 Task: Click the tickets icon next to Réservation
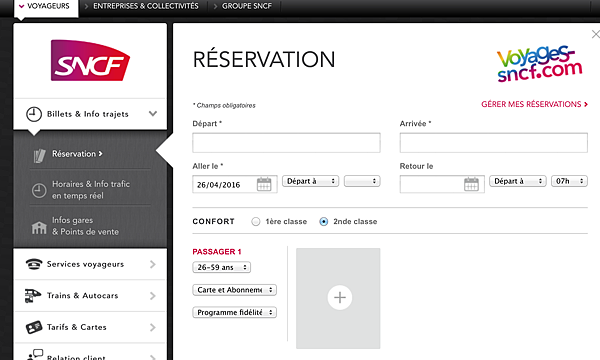pyautogui.click(x=39, y=156)
